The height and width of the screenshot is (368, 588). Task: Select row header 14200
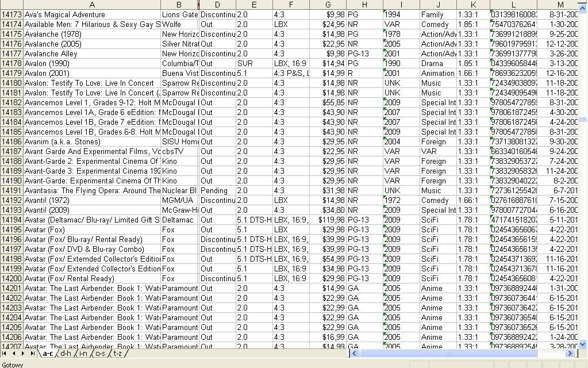(11, 278)
